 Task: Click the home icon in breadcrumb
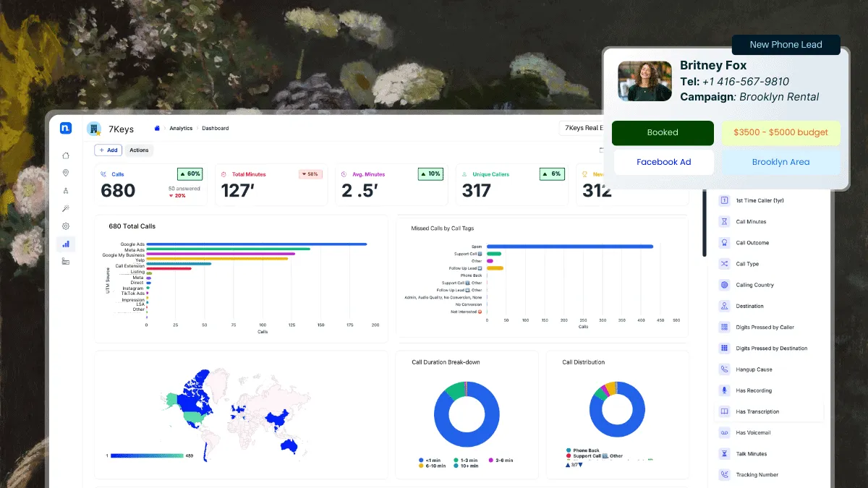pyautogui.click(x=157, y=128)
